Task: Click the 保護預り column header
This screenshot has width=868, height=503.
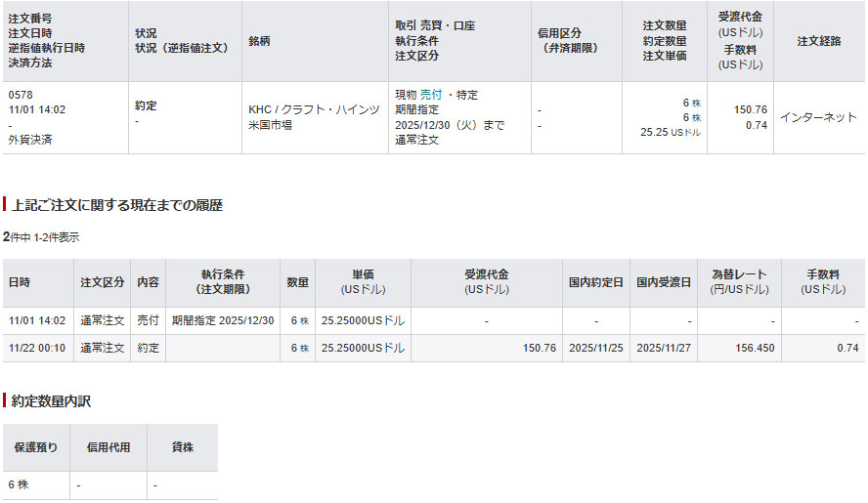Action: click(x=35, y=447)
